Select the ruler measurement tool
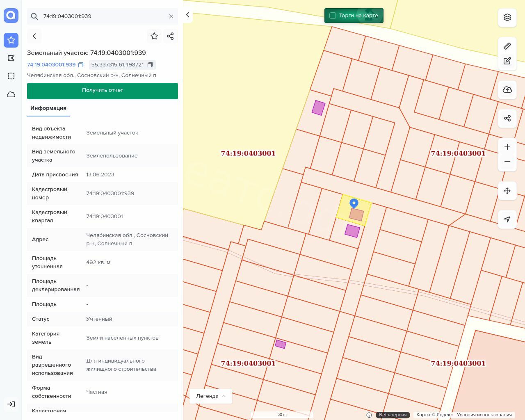 [x=507, y=46]
